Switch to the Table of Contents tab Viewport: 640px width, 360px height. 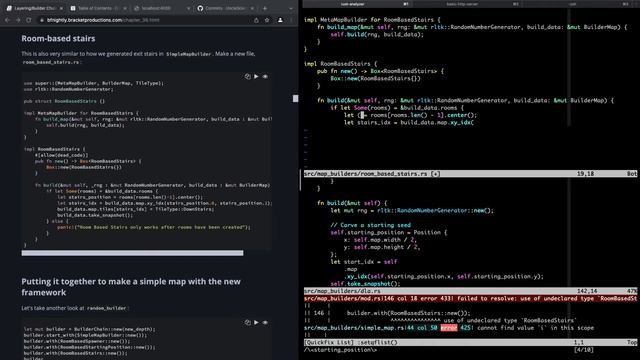(x=98, y=8)
